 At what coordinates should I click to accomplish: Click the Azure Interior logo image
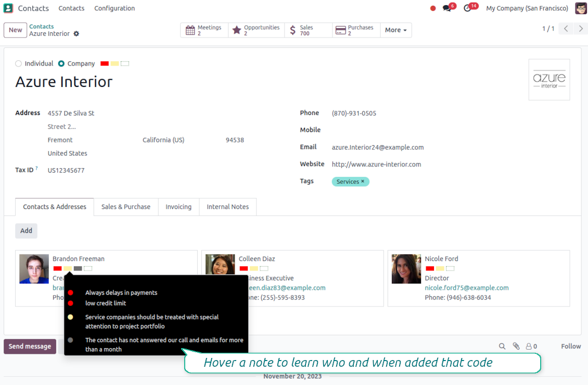(x=549, y=80)
